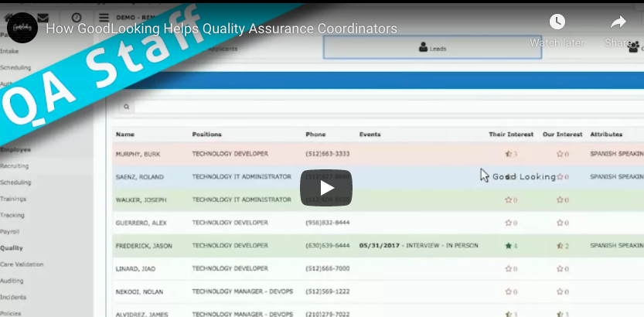Click Our Interest star for Walker, Joseph

pos(560,200)
